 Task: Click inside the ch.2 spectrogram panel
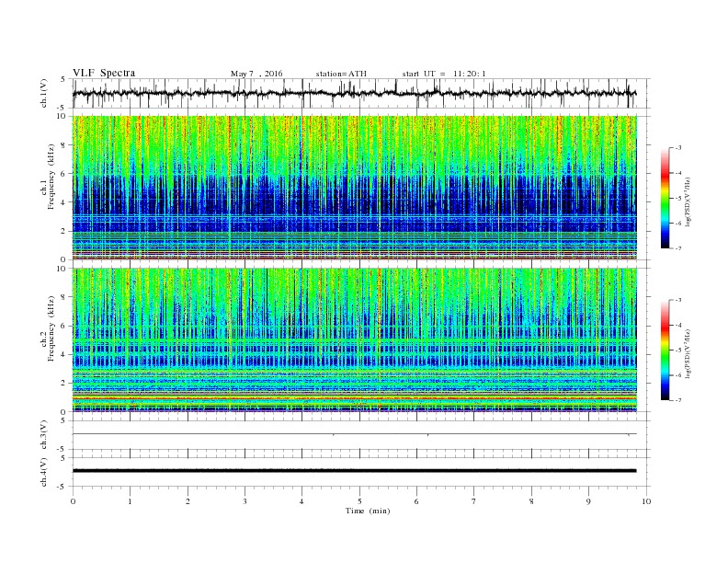(x=354, y=340)
